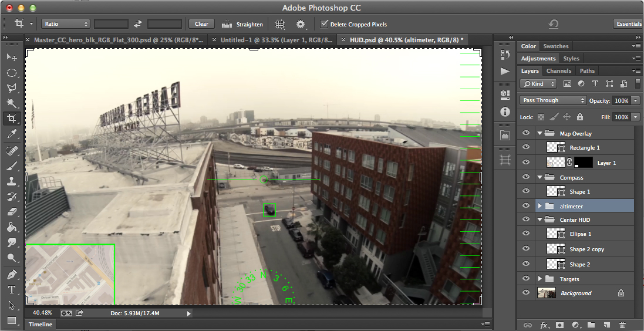
Task: Open the Ratio crop preset dropdown
Action: [x=66, y=24]
